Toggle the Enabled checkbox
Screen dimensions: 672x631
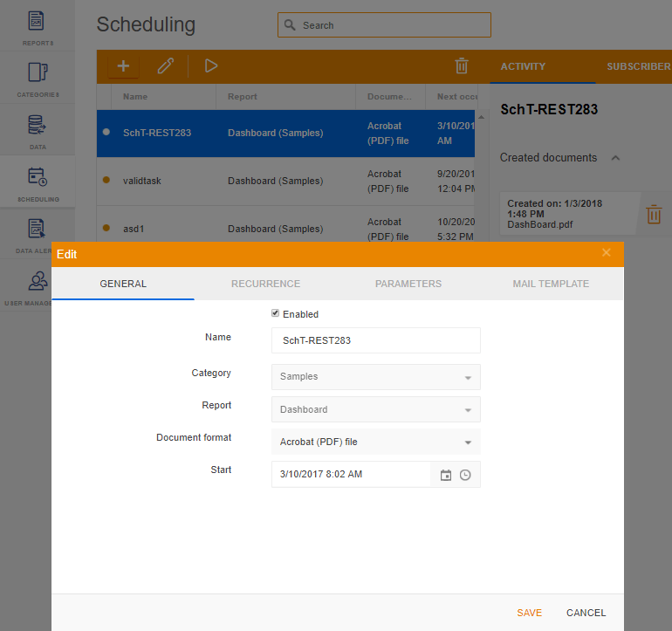[x=275, y=313]
